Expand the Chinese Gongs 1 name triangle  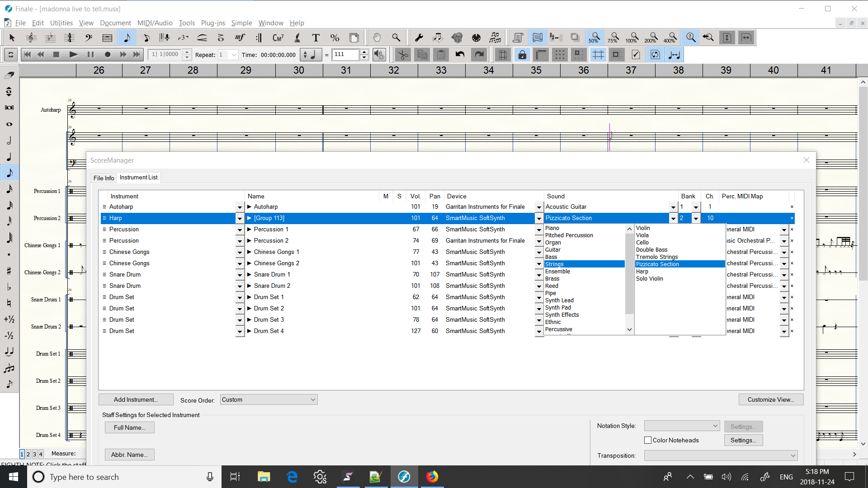[249, 252]
